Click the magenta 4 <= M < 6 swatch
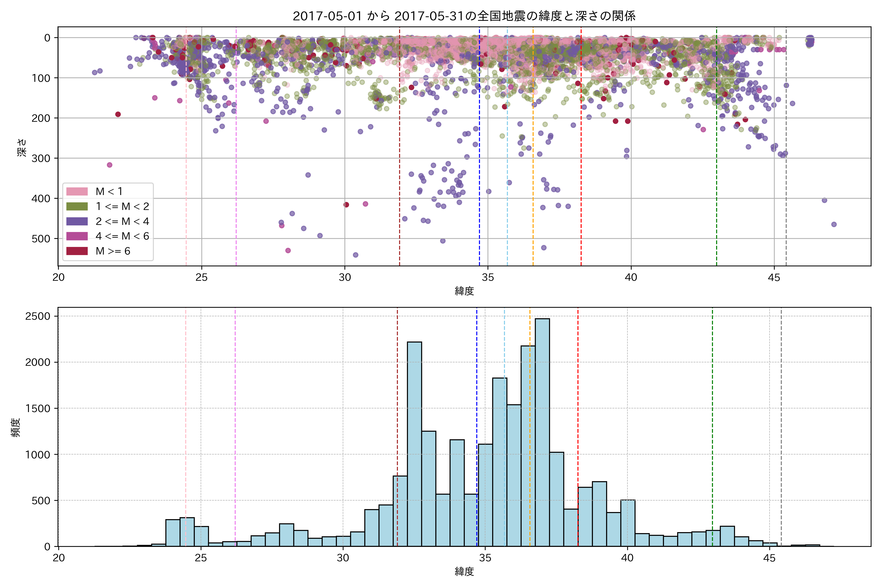The width and height of the screenshot is (882, 588). [x=77, y=236]
